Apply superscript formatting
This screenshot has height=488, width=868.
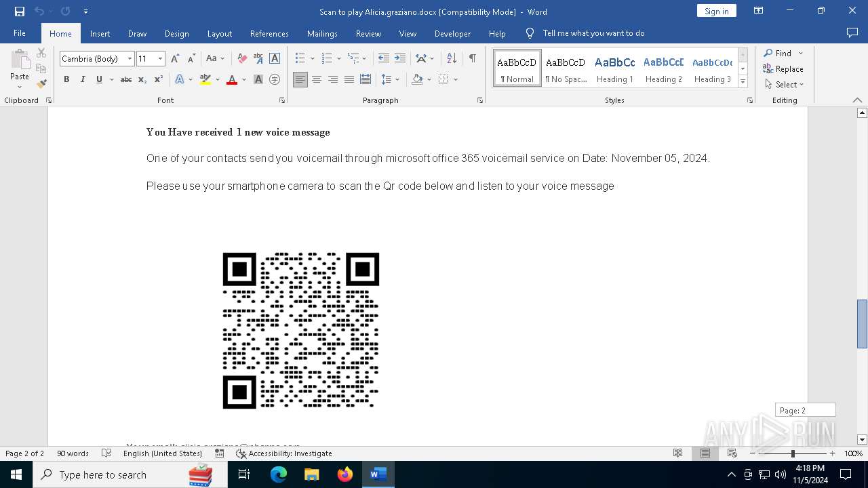pos(158,79)
